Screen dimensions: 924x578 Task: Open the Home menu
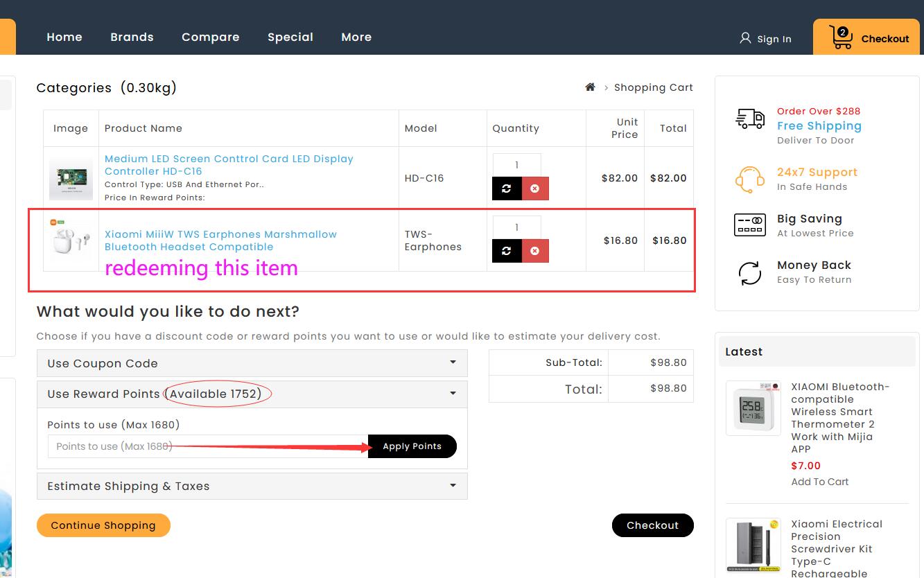pyautogui.click(x=64, y=37)
